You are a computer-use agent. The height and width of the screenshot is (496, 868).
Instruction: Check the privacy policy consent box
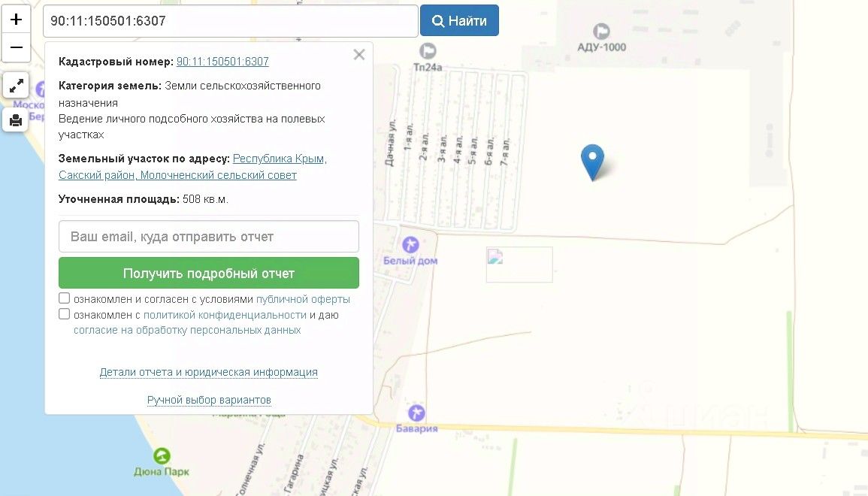[64, 314]
